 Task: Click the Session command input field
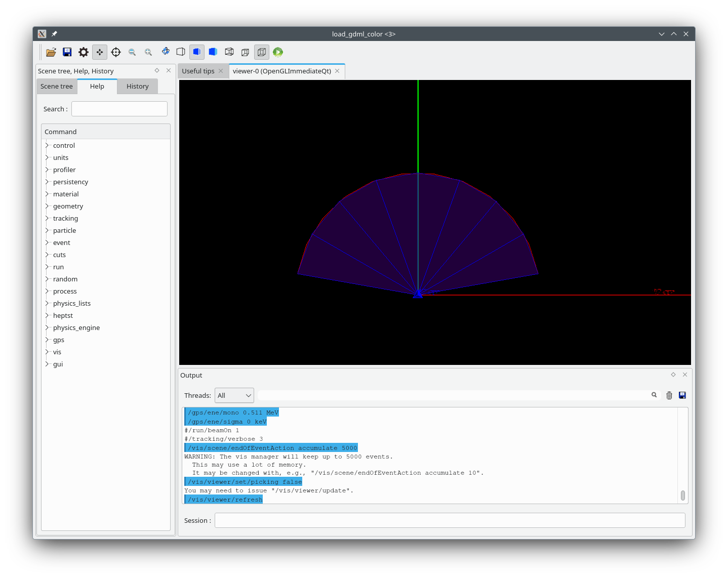(x=450, y=520)
